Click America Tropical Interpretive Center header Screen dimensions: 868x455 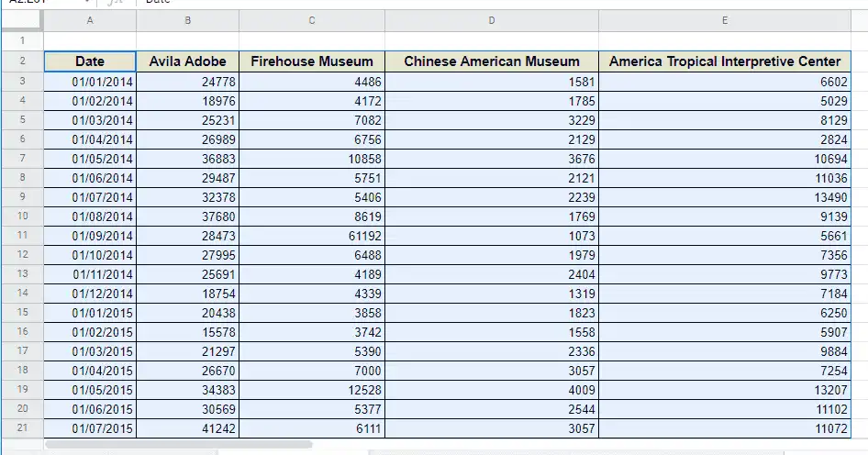(725, 61)
